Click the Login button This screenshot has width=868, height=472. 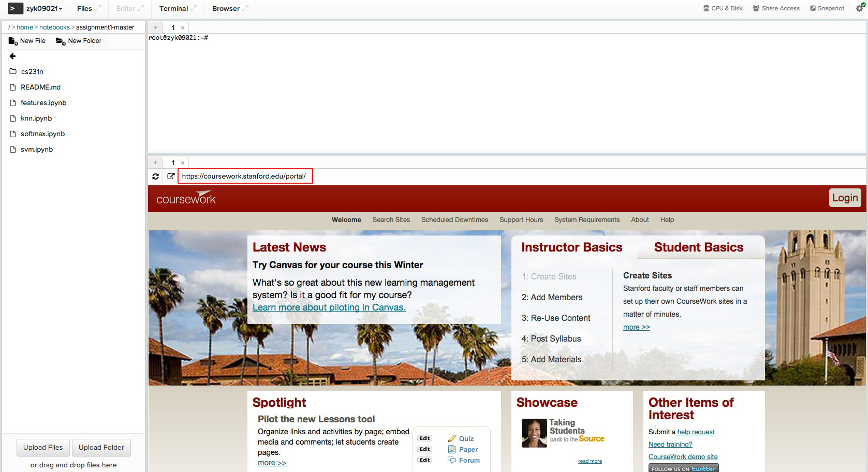click(845, 198)
